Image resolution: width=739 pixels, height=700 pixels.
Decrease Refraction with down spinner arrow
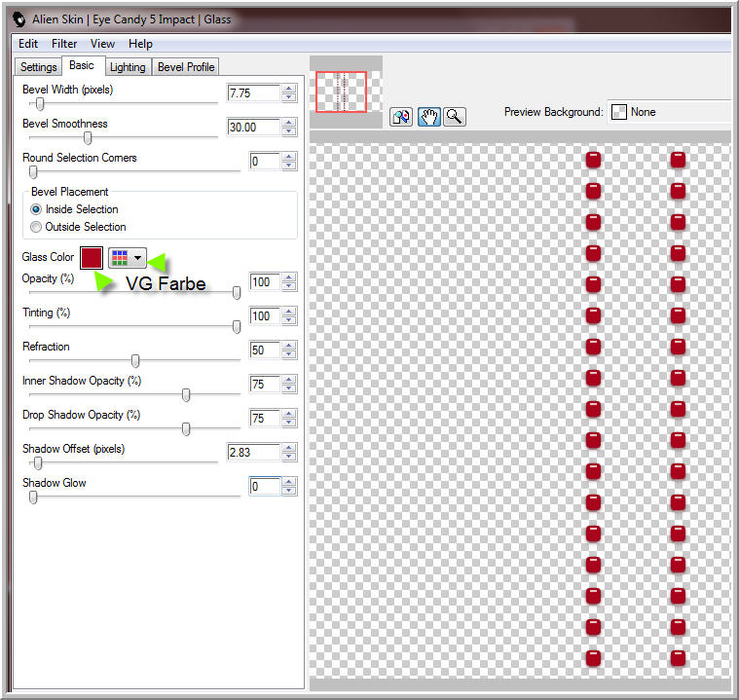point(289,354)
